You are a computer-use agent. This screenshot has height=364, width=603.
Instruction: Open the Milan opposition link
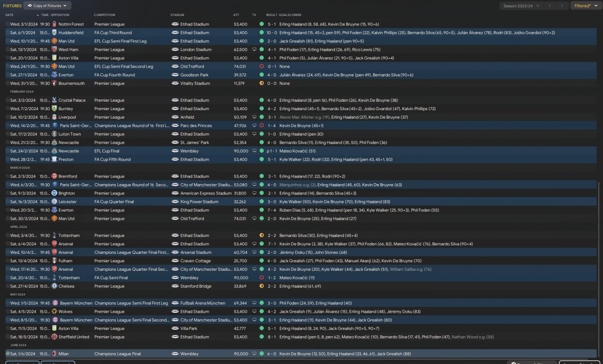click(64, 354)
